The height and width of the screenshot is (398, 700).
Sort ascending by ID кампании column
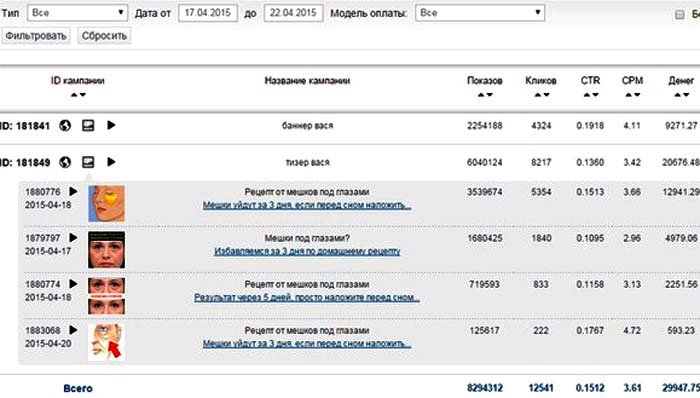click(x=74, y=95)
